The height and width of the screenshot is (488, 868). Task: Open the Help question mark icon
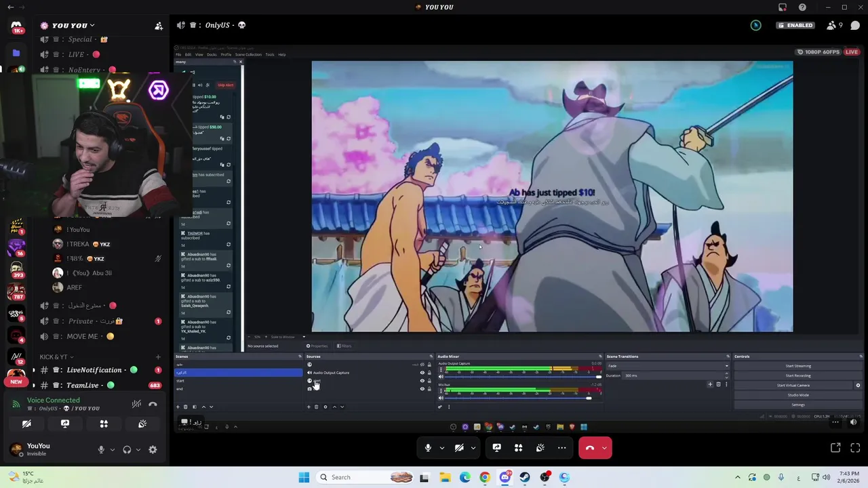(x=802, y=7)
